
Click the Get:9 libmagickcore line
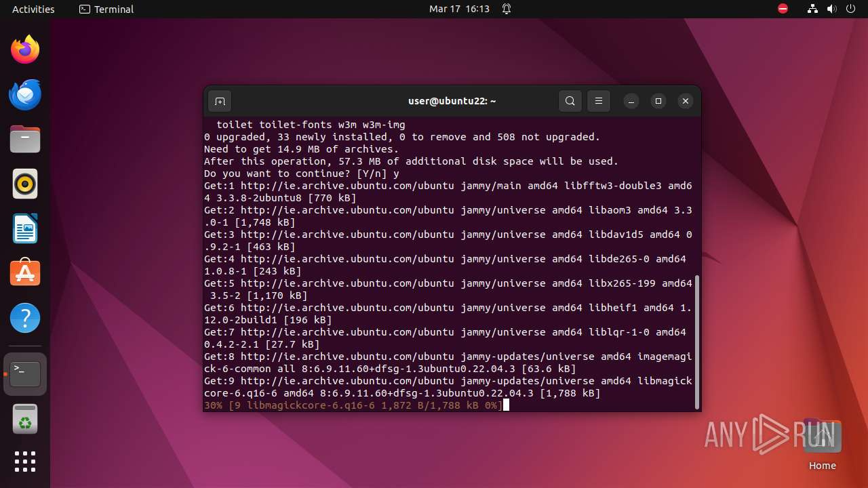pos(448,387)
